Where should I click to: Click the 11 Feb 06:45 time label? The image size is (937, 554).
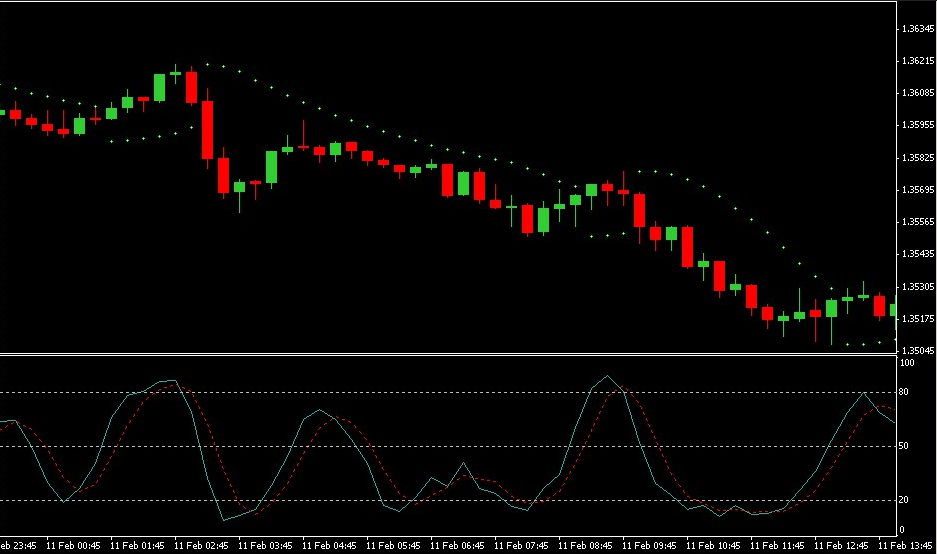457,546
